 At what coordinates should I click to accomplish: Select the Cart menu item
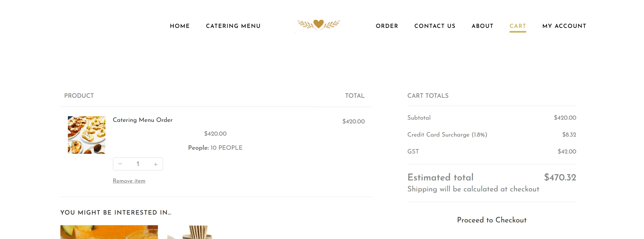(518, 26)
